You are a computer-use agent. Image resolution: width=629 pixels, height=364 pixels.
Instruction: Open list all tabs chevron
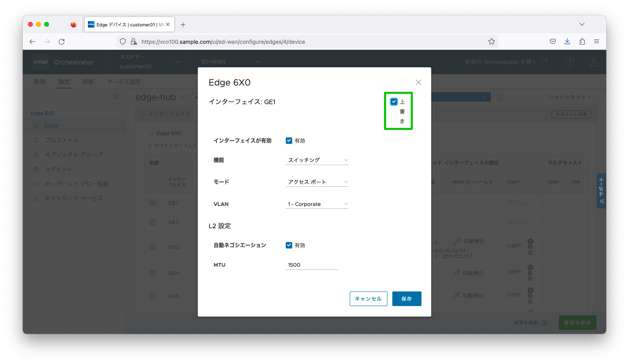pos(582,24)
